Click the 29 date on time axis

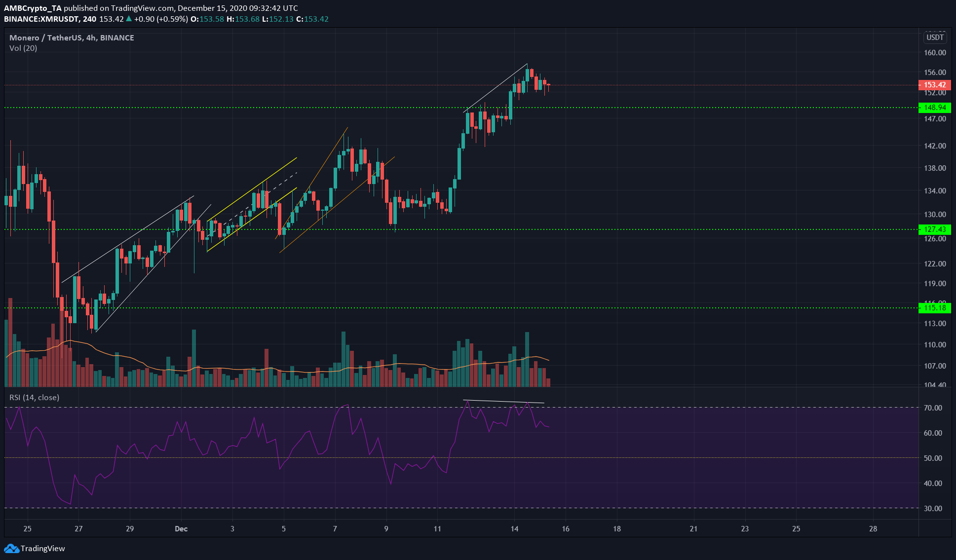click(x=130, y=528)
